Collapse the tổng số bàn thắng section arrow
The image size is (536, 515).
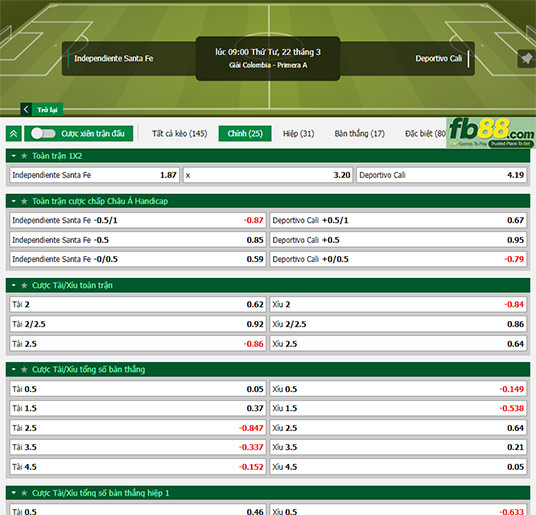14,369
